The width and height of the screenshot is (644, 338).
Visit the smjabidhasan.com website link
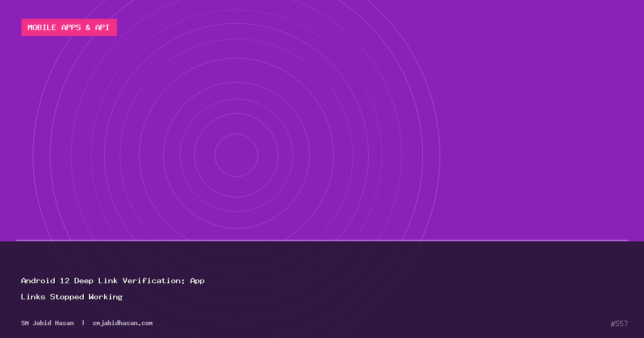point(122,323)
